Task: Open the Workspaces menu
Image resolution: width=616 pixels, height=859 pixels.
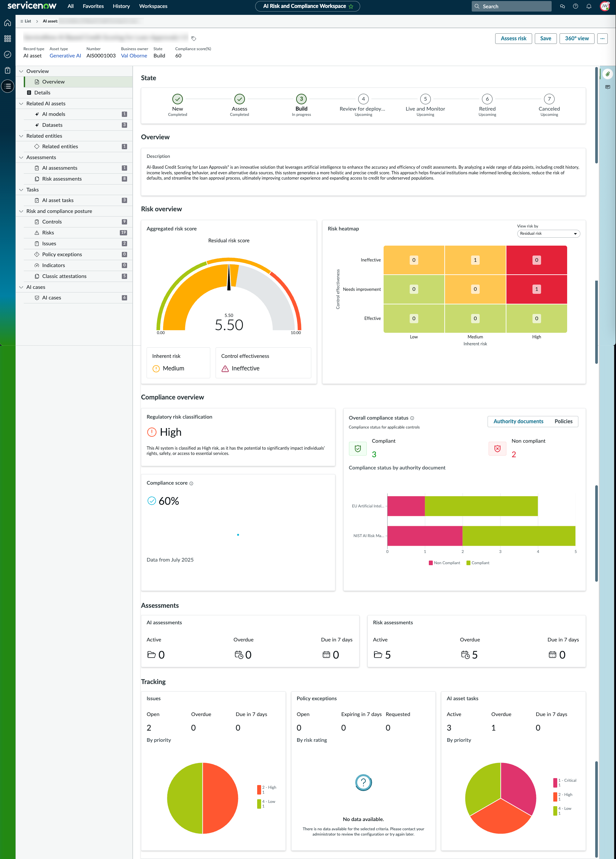Action: pos(153,6)
